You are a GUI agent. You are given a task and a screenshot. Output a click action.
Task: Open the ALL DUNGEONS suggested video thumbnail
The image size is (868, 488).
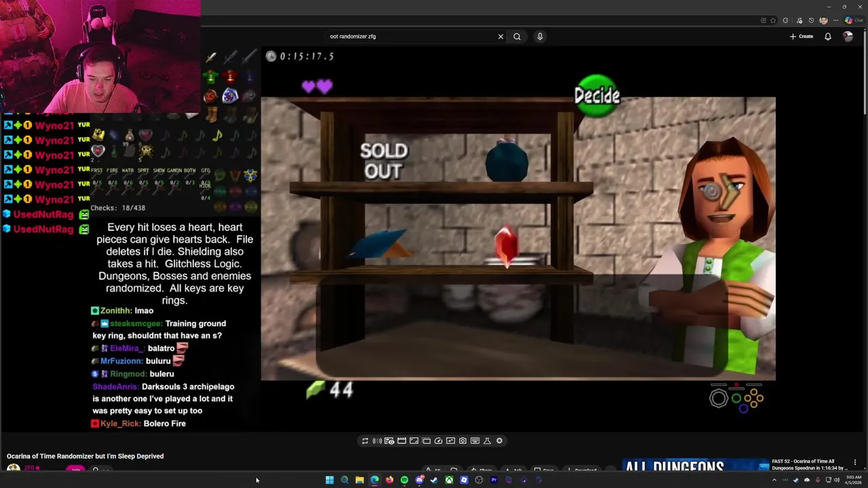click(x=696, y=466)
